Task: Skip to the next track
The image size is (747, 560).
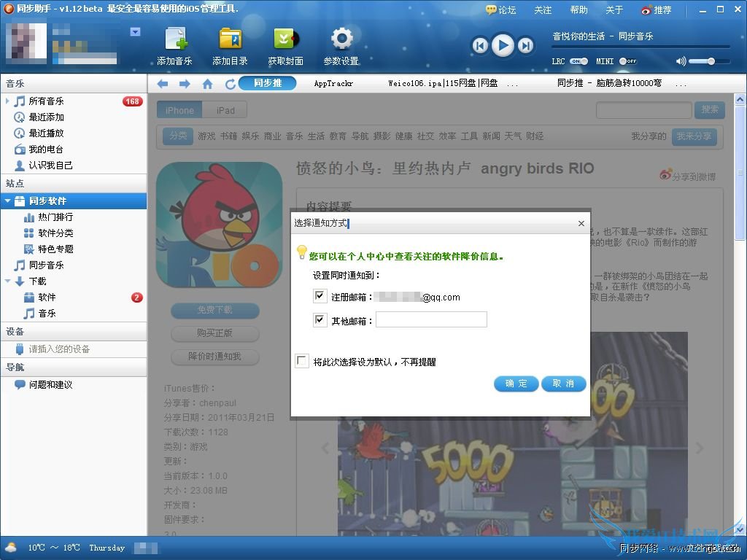Action: point(525,46)
